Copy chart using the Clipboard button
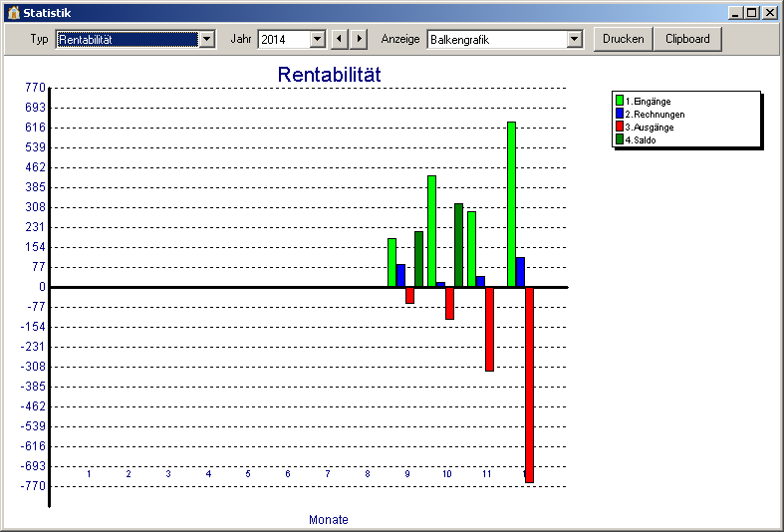784x532 pixels. click(x=687, y=39)
